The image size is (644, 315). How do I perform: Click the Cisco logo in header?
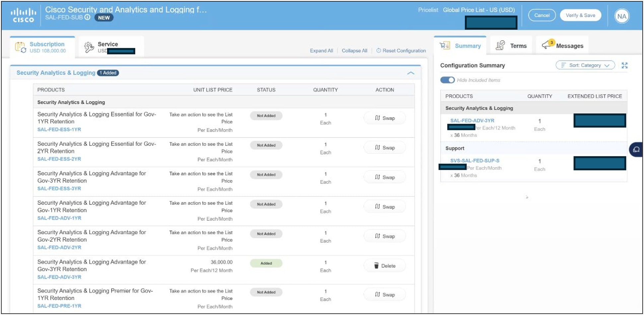point(23,15)
